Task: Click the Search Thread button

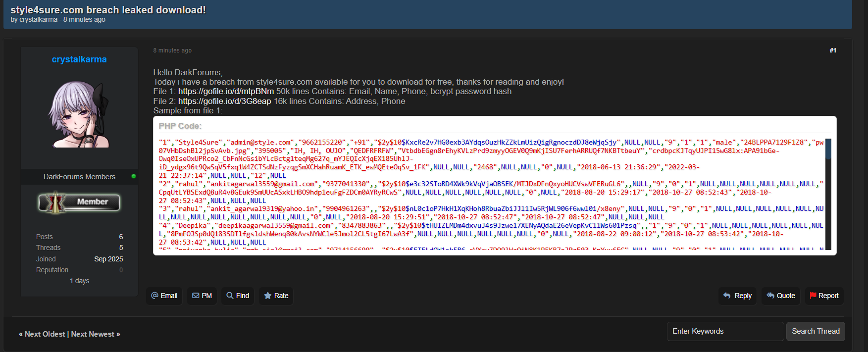Action: (x=816, y=331)
